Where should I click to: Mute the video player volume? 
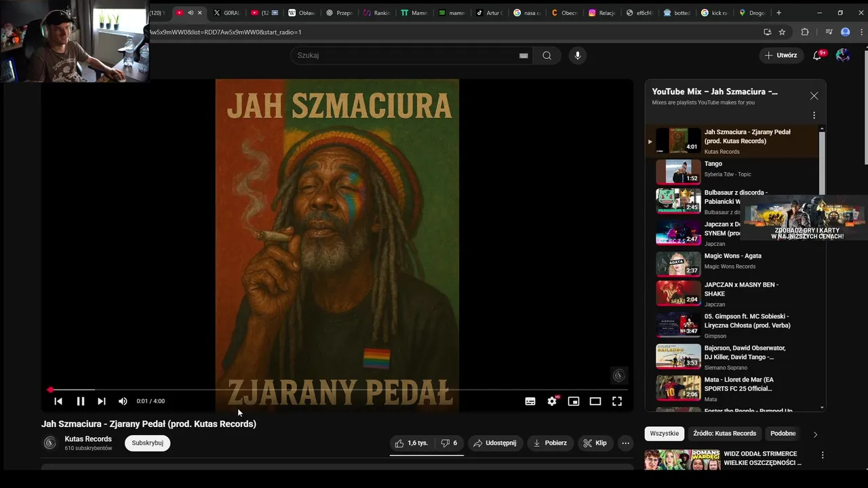click(123, 401)
